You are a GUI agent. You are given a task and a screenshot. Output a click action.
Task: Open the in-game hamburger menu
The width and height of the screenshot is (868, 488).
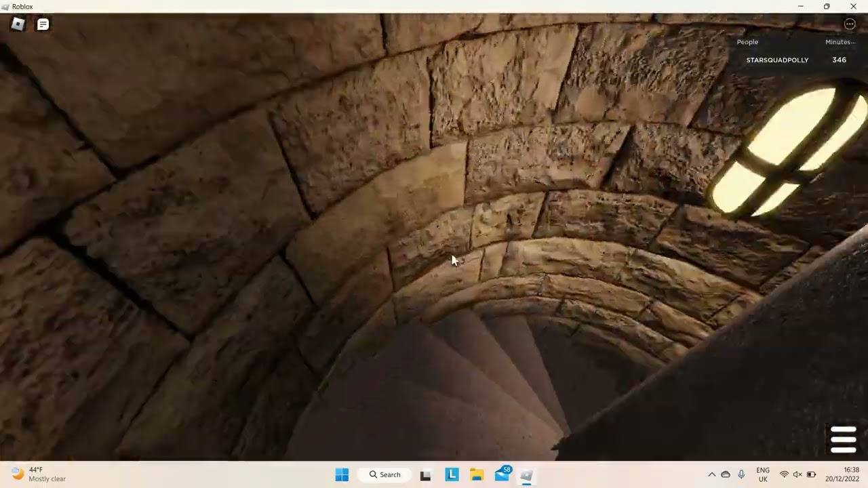[x=843, y=439]
